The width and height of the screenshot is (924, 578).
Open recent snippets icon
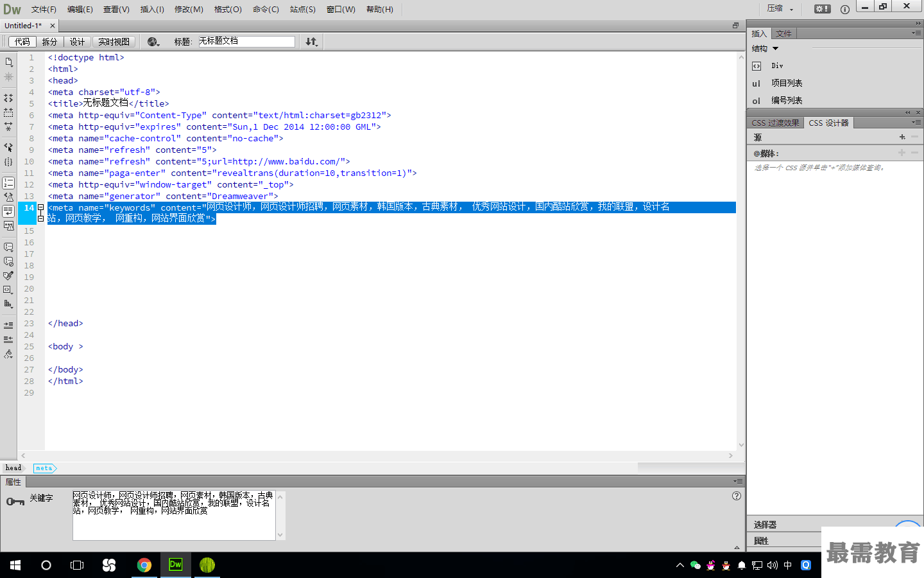point(8,290)
